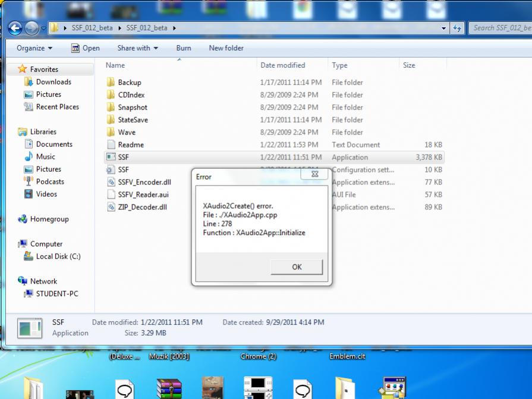Click '18 KB' size of Readme
The width and height of the screenshot is (532, 399).
(x=433, y=144)
